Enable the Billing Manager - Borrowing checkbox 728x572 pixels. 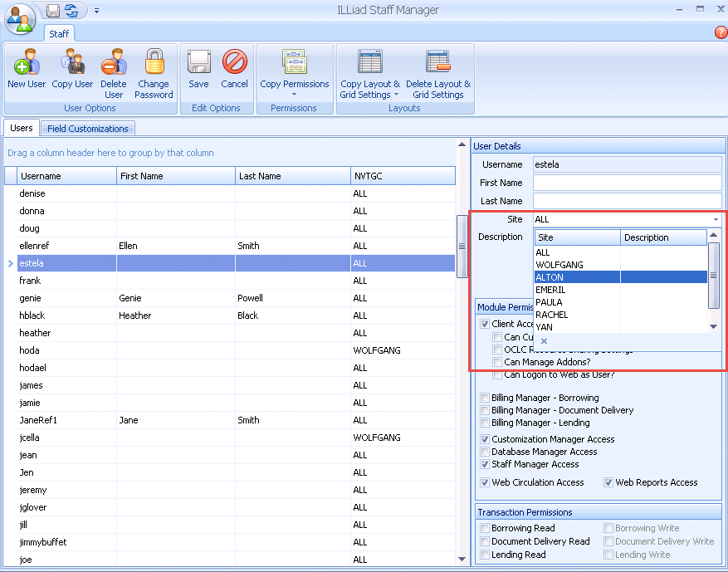pos(484,398)
